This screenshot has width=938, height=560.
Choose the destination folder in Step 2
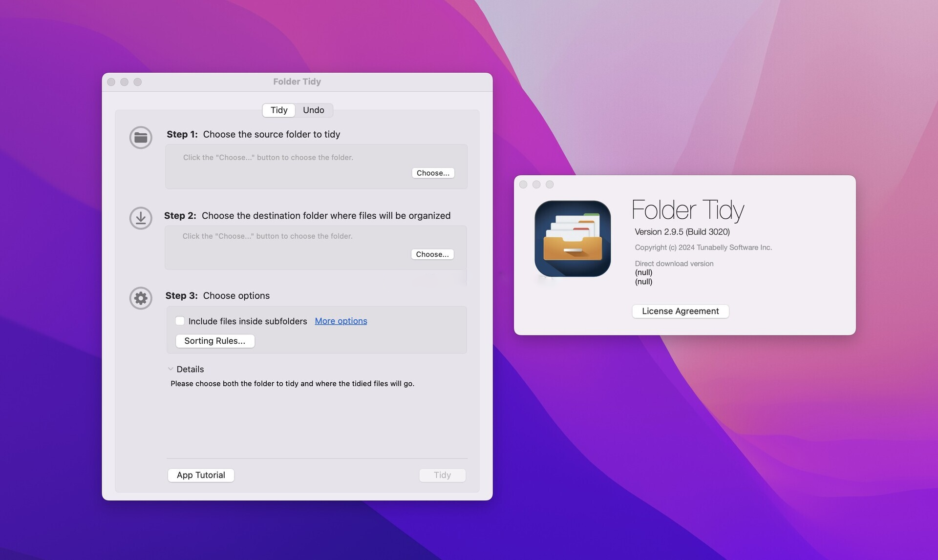[x=432, y=254]
